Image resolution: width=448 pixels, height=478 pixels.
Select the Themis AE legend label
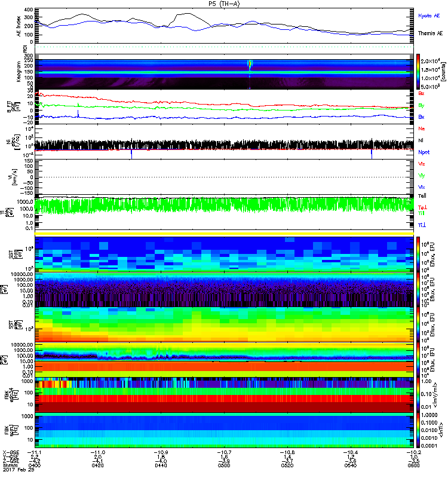click(x=430, y=33)
